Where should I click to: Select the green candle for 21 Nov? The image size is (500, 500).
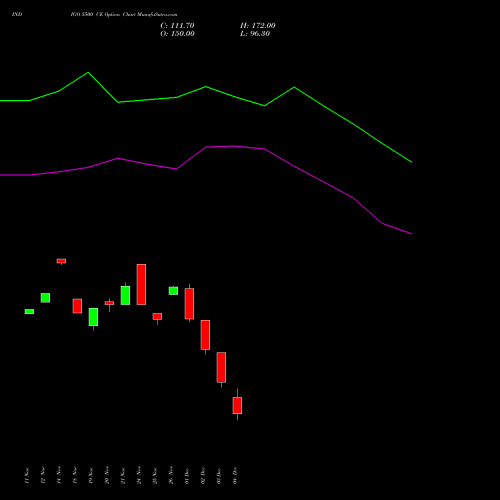[x=125, y=295]
